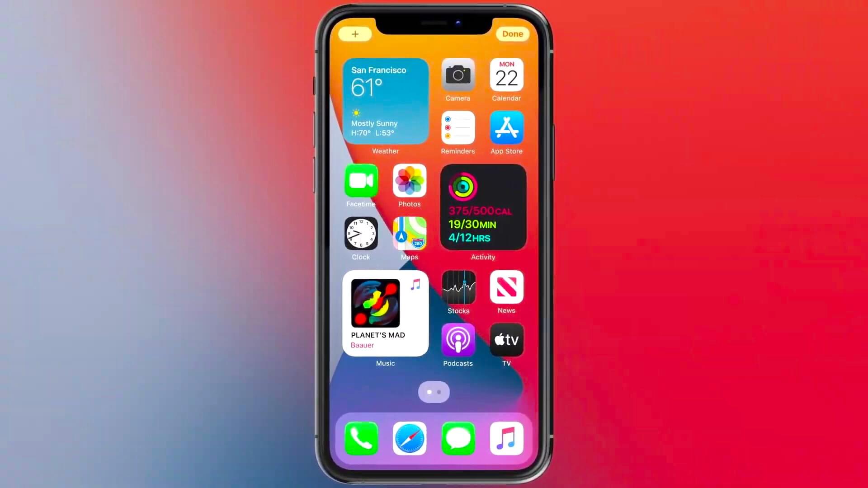The height and width of the screenshot is (488, 868).
Task: Launch the Music app
Action: pyautogui.click(x=507, y=439)
